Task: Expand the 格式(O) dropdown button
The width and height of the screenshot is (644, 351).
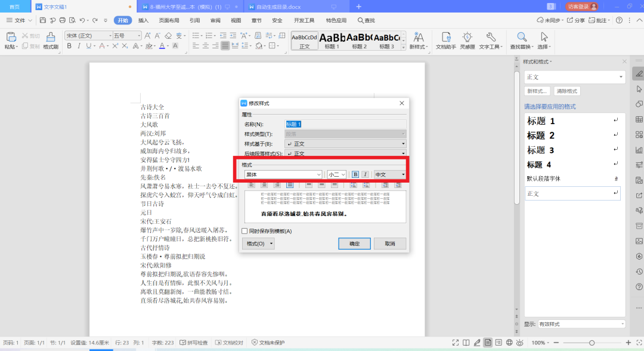Action: coord(258,244)
